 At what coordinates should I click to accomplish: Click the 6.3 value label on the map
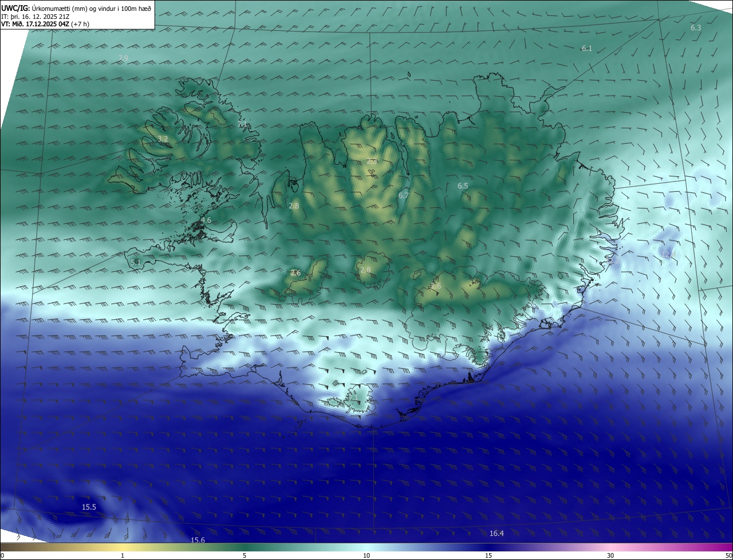point(696,27)
